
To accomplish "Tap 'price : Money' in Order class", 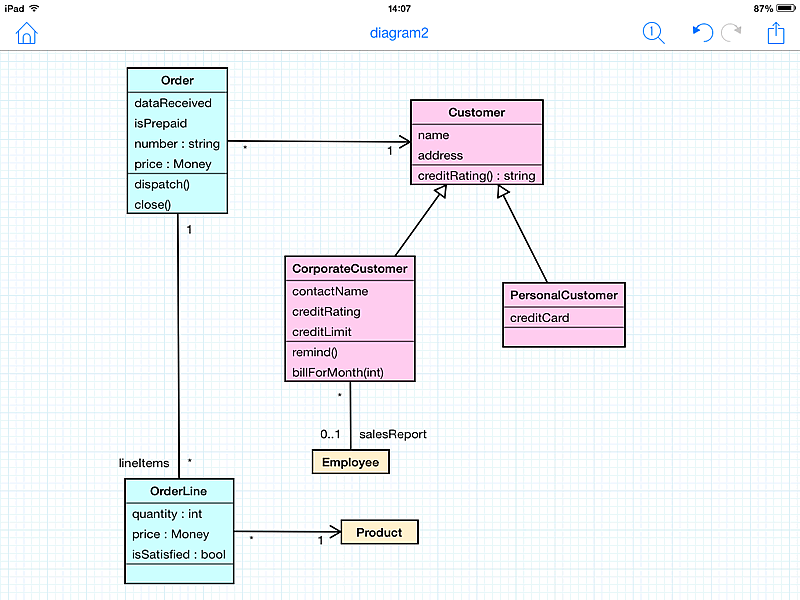I will pos(172,164).
